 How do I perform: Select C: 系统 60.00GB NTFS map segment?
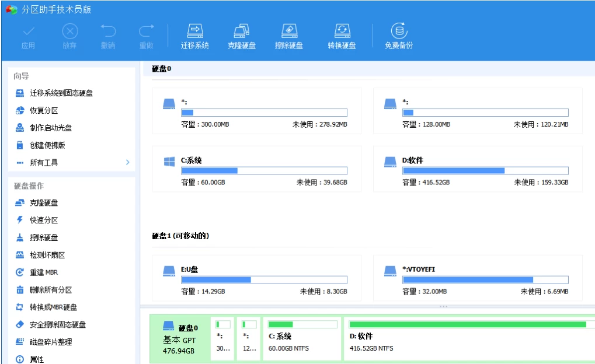click(x=302, y=338)
